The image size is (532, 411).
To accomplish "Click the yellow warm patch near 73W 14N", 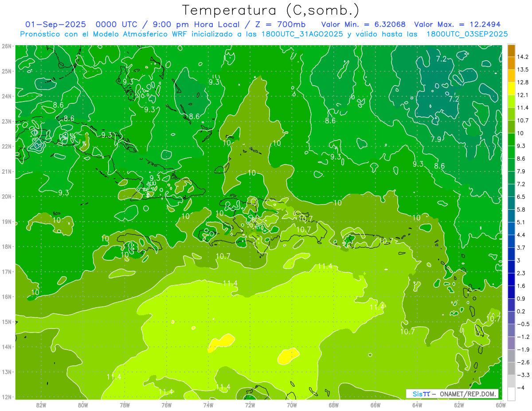I will click(x=221, y=343).
